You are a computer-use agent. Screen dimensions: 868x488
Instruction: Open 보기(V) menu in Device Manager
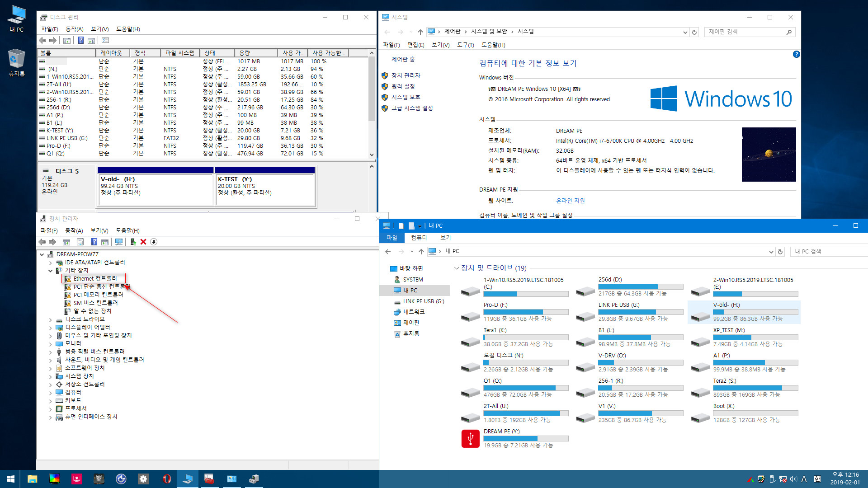click(x=99, y=230)
